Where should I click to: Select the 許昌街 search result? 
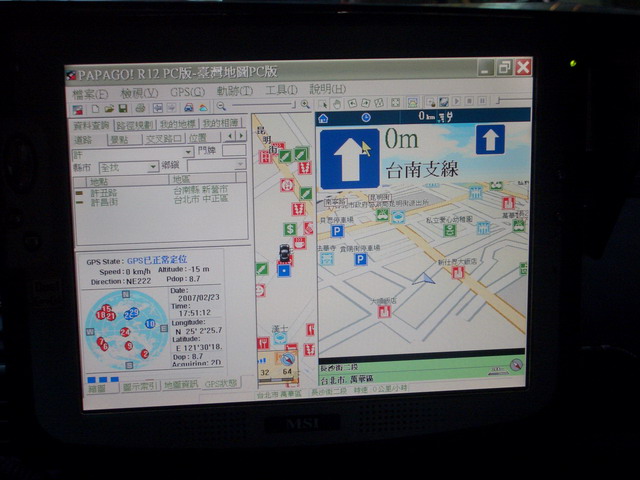point(104,202)
